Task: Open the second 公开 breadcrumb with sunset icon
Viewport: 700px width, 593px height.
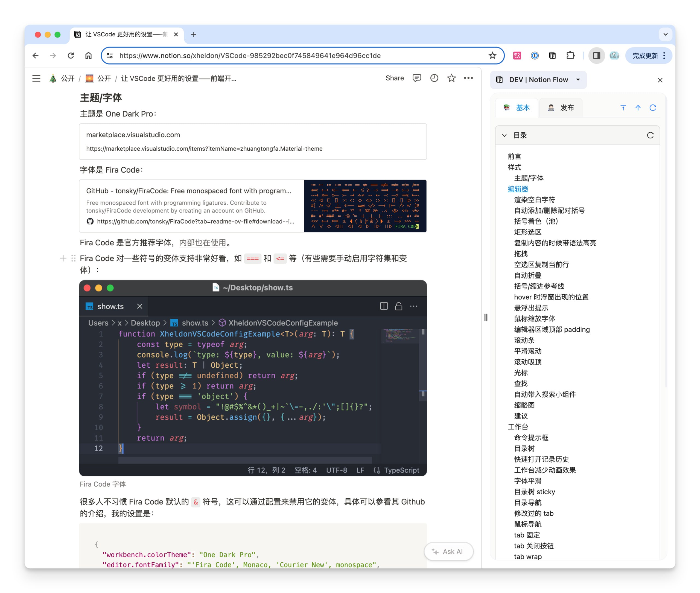Action: click(x=98, y=79)
